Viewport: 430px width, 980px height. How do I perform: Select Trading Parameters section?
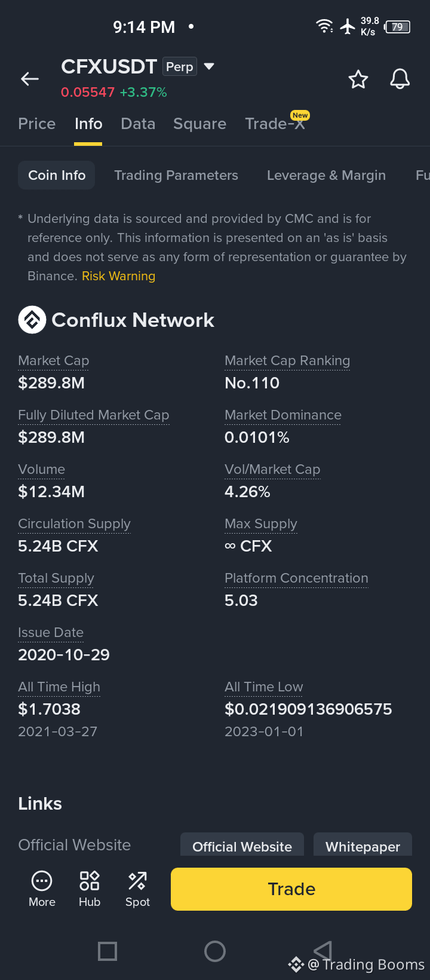pos(176,175)
